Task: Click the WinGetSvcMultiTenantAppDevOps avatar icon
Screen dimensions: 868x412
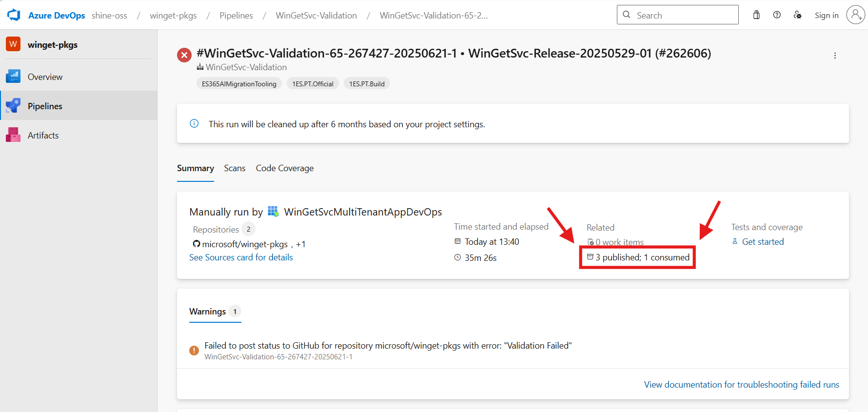Action: (x=273, y=211)
